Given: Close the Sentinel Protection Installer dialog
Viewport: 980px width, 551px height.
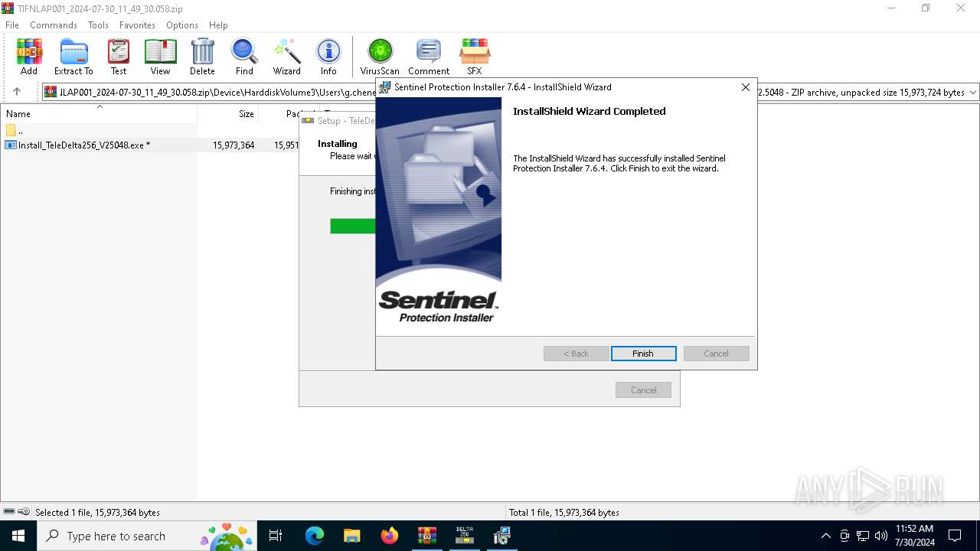Looking at the screenshot, I should pyautogui.click(x=745, y=87).
